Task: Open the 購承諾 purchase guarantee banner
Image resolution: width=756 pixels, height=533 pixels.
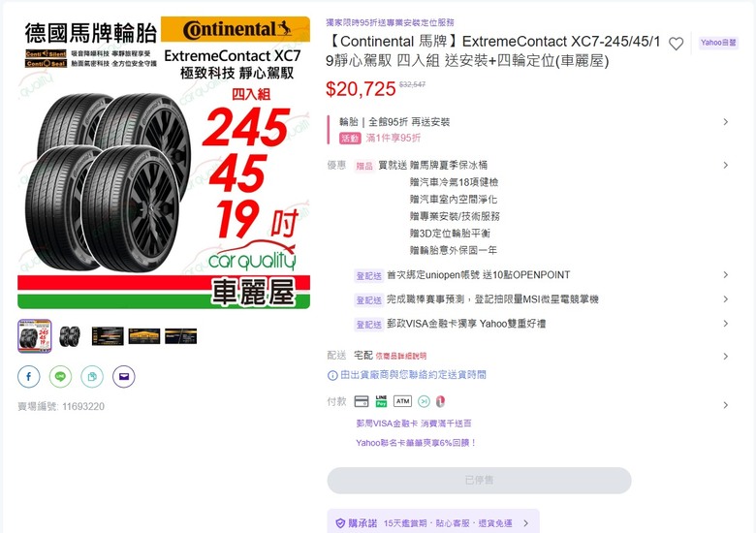Action: 433,522
